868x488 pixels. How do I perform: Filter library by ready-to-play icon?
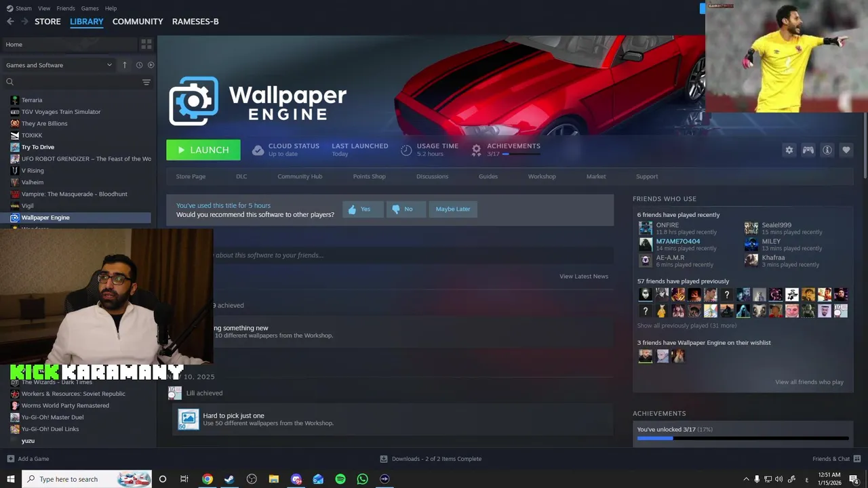(x=151, y=65)
